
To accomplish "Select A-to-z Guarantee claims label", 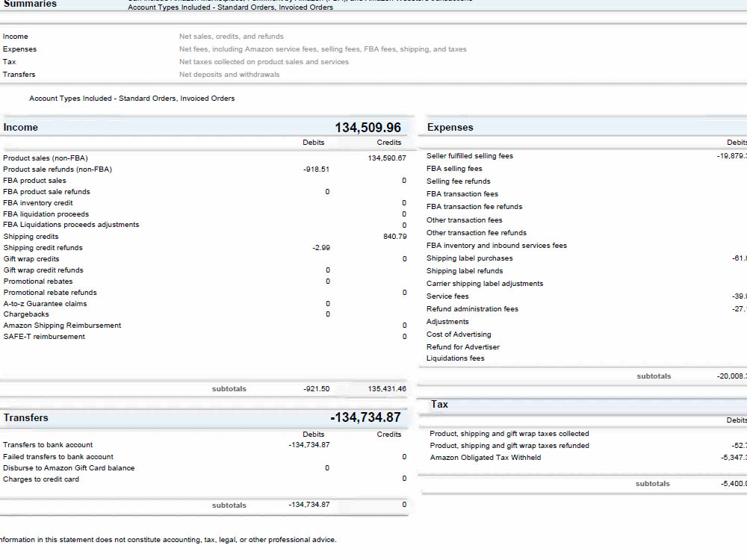I will (46, 304).
